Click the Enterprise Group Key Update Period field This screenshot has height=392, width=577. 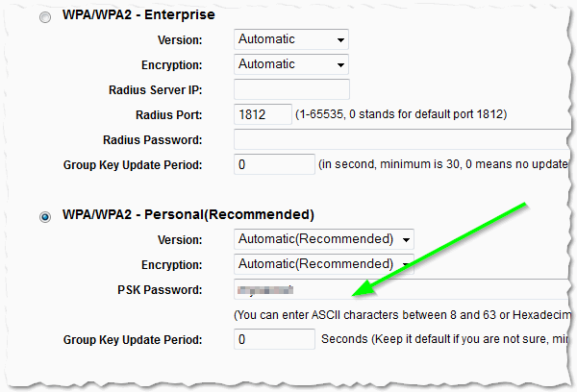274,165
